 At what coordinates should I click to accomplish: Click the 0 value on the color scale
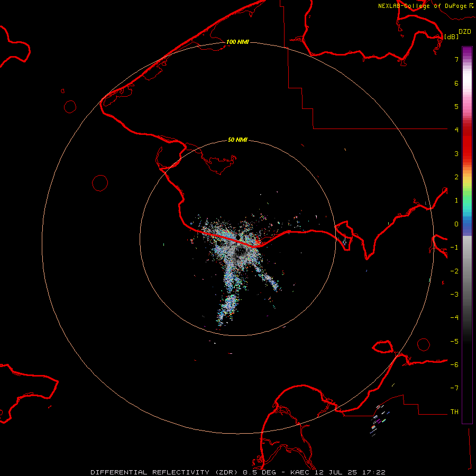(456, 224)
